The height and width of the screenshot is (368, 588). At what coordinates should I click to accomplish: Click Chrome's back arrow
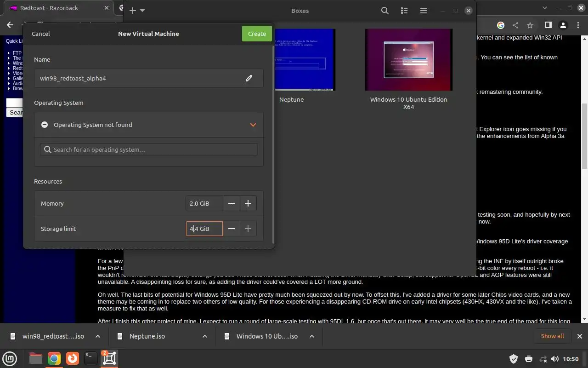pyautogui.click(x=10, y=25)
